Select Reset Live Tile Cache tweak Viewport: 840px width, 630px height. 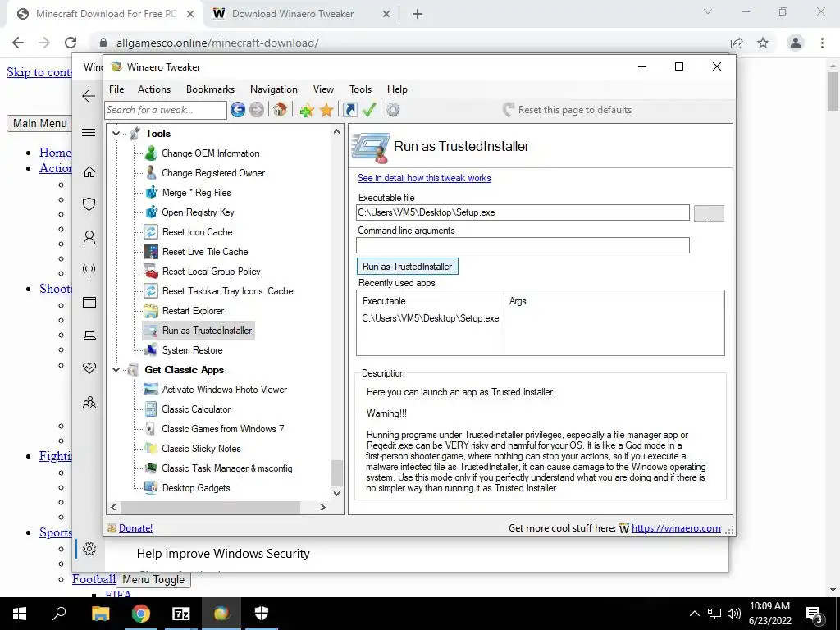pyautogui.click(x=205, y=252)
